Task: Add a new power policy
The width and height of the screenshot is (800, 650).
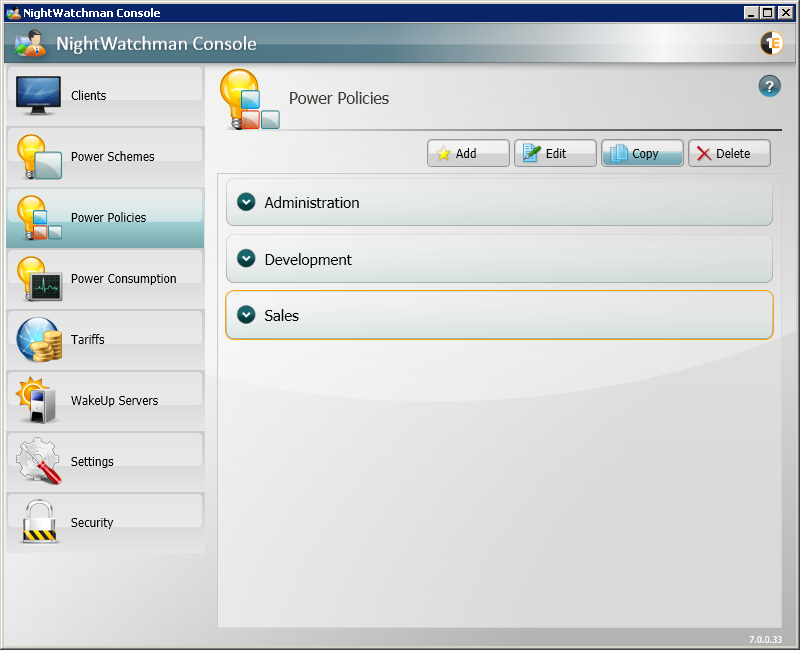Action: pos(468,153)
